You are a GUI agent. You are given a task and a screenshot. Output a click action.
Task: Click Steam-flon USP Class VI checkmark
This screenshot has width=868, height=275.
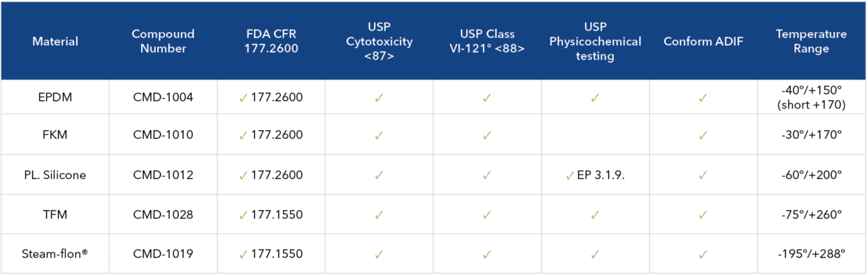pos(487,255)
